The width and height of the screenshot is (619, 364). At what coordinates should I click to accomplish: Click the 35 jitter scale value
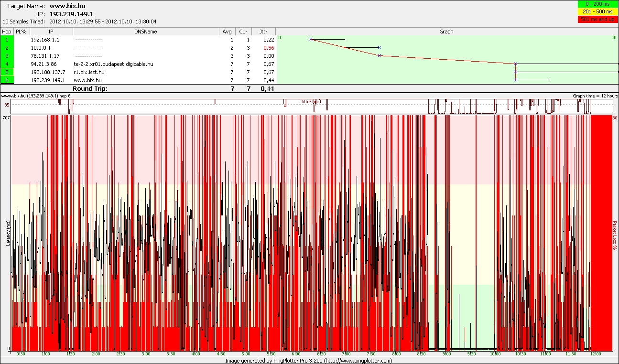pos(7,105)
